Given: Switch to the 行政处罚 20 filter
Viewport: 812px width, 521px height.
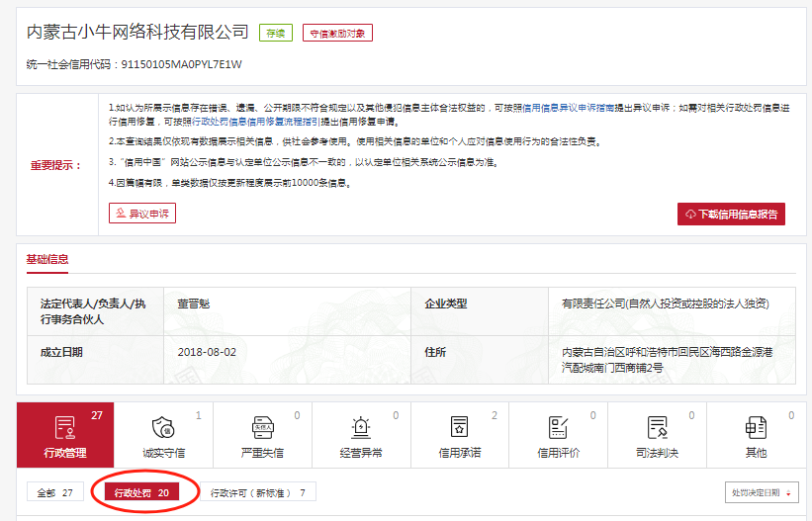Looking at the screenshot, I should pos(141,492).
